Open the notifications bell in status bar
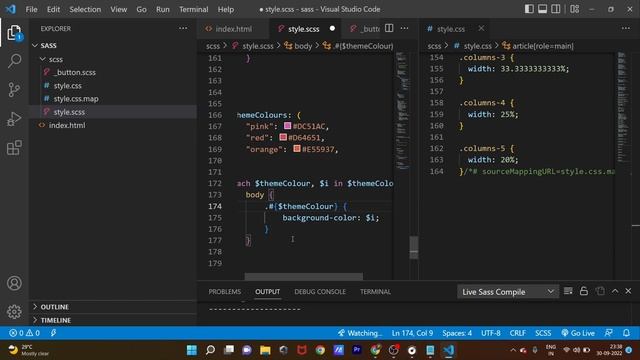This screenshot has width=640, height=360. (627, 333)
